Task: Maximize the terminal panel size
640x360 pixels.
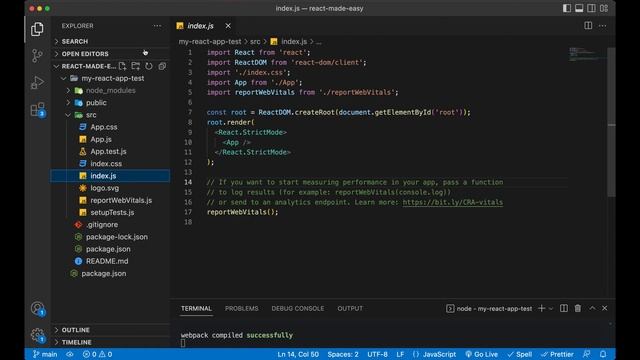Action: pyautogui.click(x=592, y=309)
